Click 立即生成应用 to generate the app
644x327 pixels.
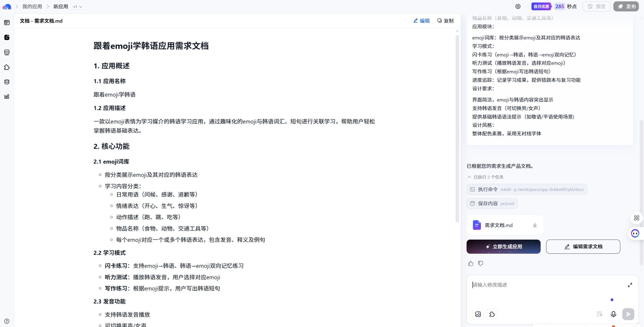503,247
